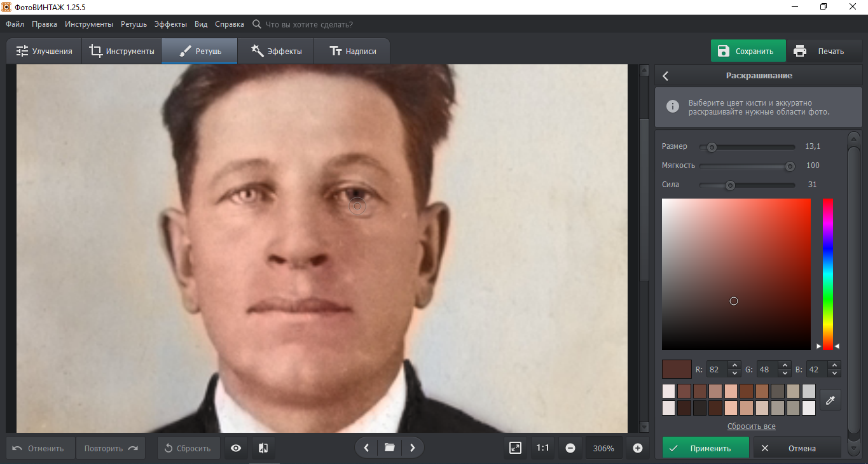Click the eyedropper color picker icon
This screenshot has width=868, height=464.
click(x=830, y=400)
